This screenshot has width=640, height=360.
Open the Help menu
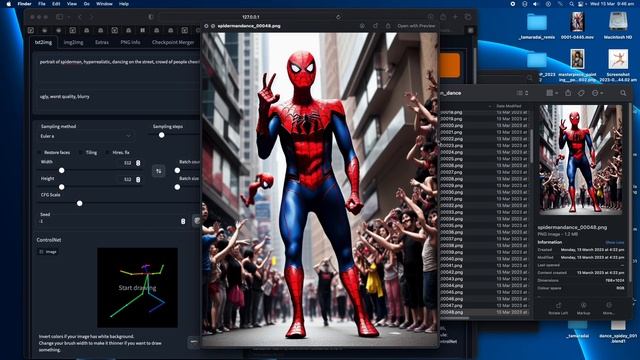[124, 4]
